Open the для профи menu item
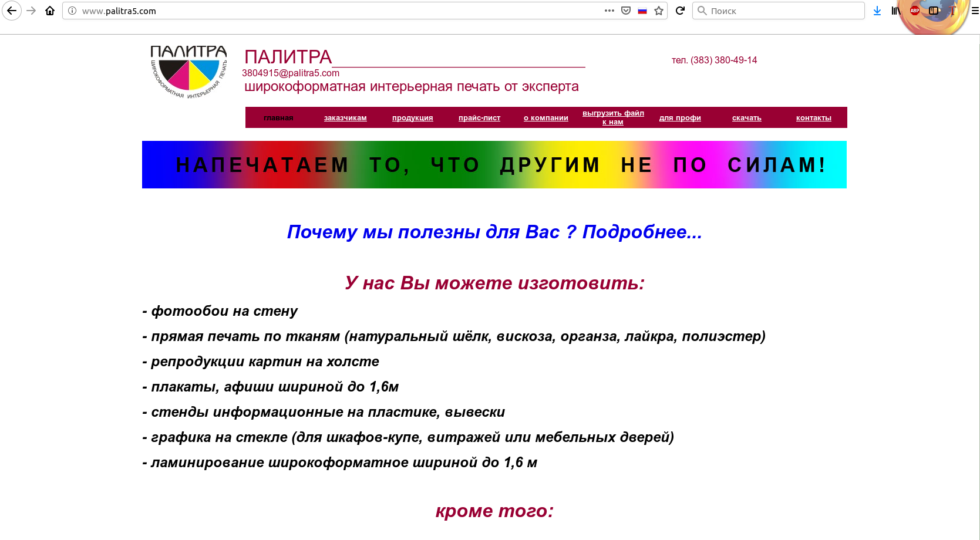 click(680, 117)
